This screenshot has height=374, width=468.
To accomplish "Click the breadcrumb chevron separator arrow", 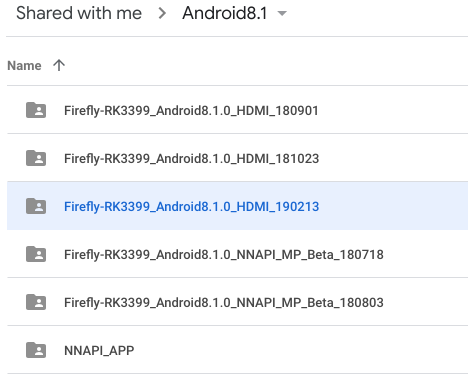I will (162, 13).
